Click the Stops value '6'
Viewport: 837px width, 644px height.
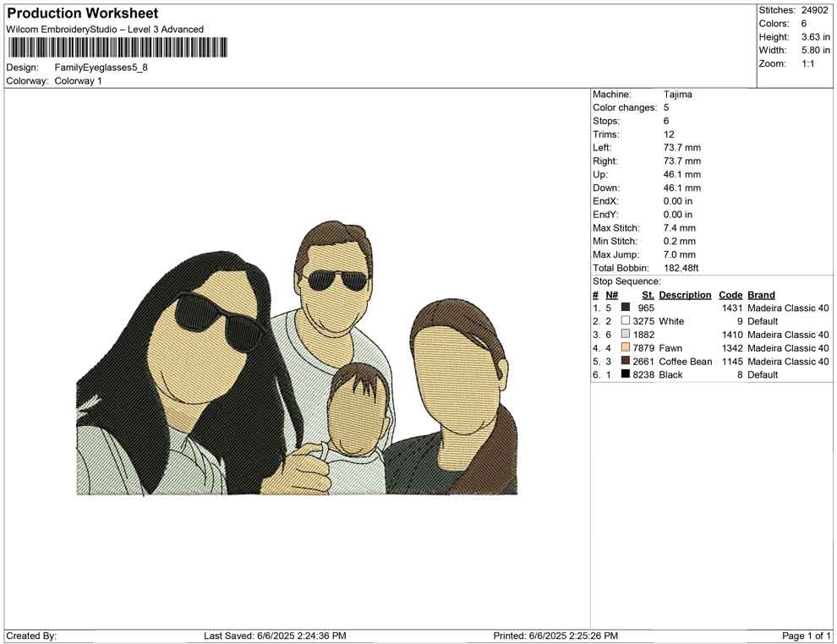666,121
